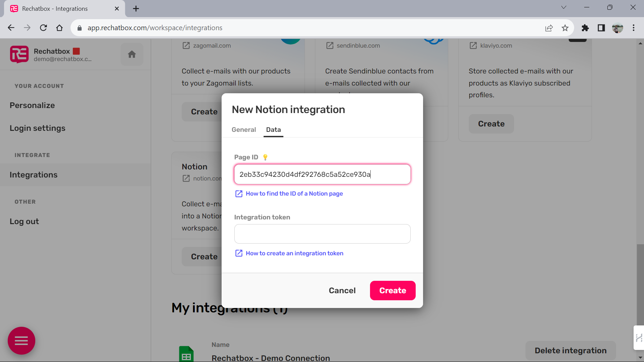Toggle the browser side panel
The width and height of the screenshot is (644, 362).
tap(601, 28)
